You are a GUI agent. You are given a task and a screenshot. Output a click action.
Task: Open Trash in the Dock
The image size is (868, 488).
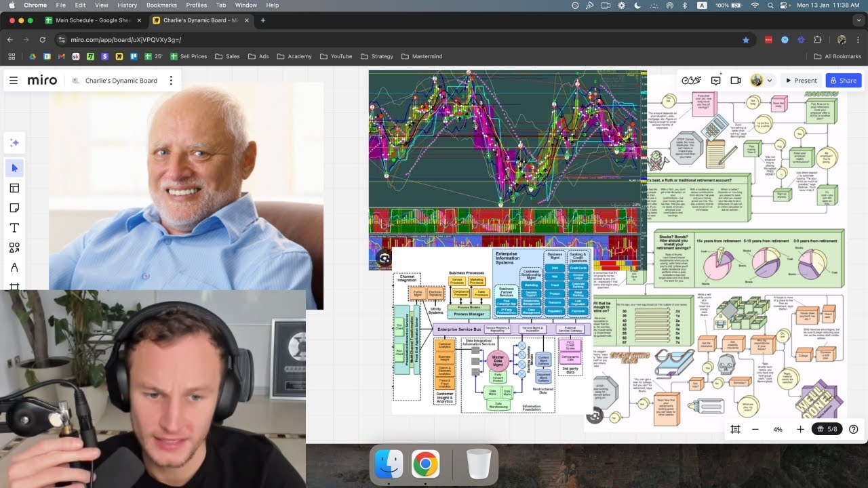click(479, 464)
